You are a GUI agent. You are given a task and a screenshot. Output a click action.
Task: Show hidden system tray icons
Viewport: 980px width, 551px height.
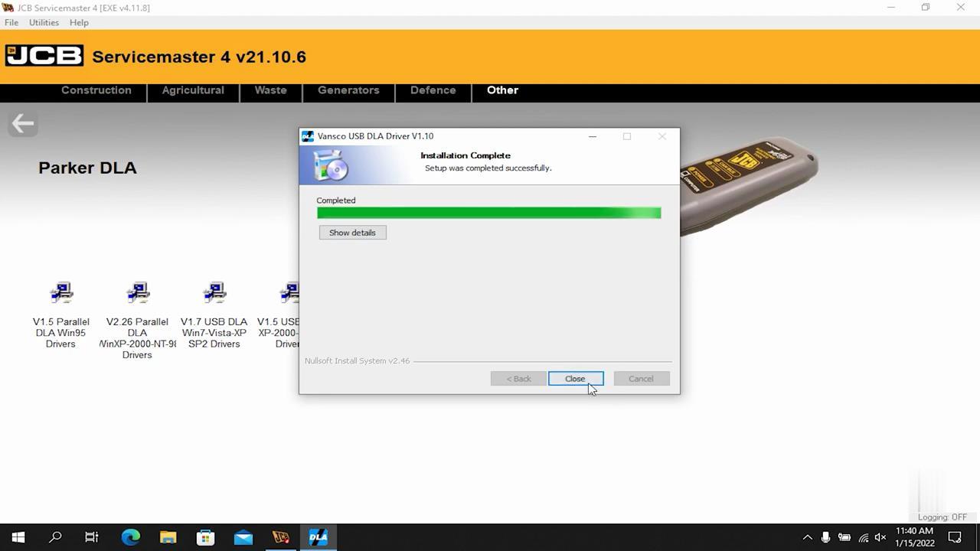pos(807,537)
